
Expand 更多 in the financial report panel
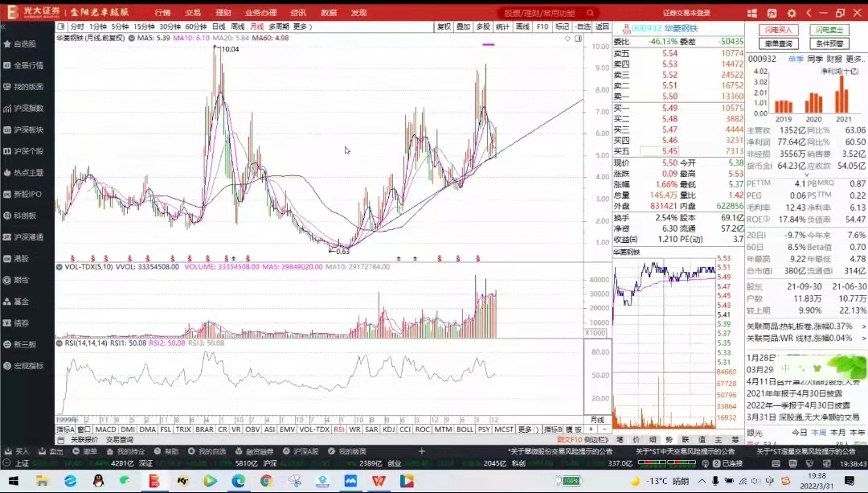click(x=855, y=59)
